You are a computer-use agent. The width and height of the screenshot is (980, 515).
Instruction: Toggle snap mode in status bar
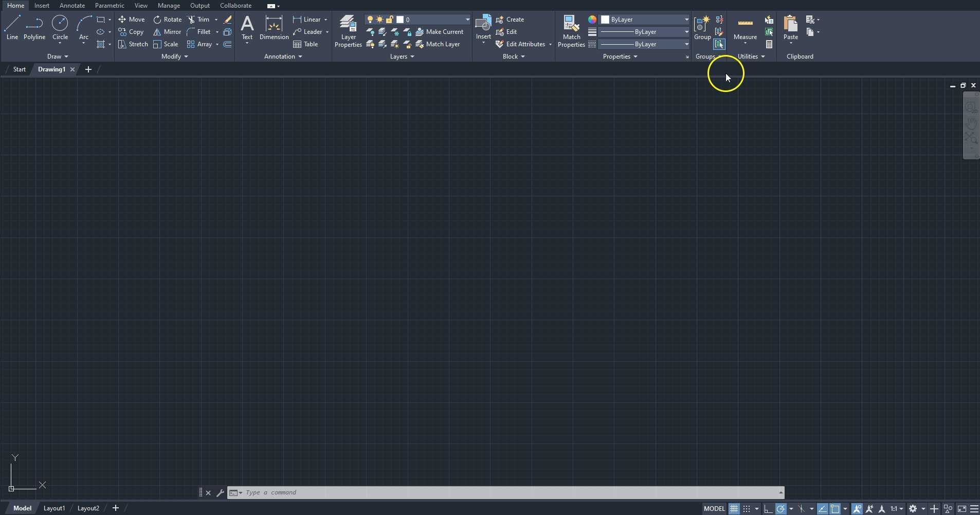747,509
